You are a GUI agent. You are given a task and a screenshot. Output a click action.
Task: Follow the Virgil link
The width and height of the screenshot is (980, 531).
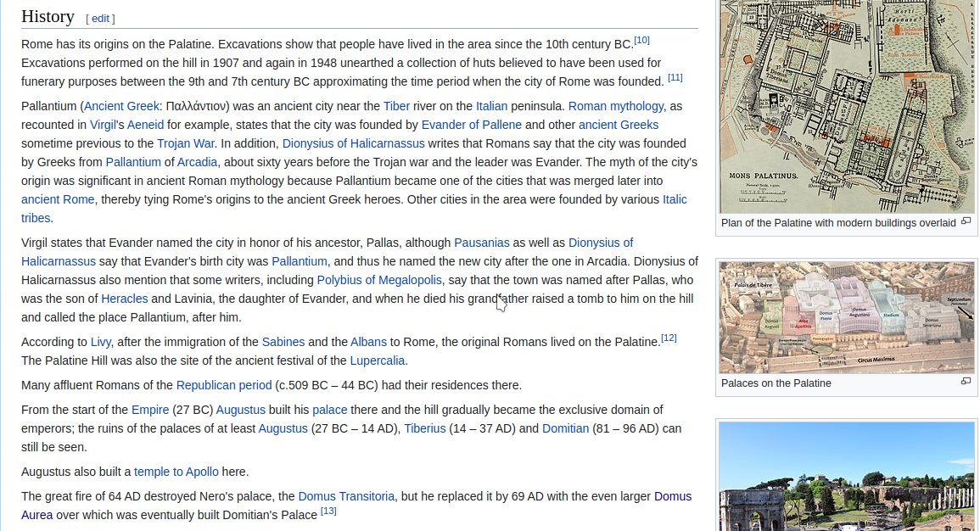click(x=103, y=125)
